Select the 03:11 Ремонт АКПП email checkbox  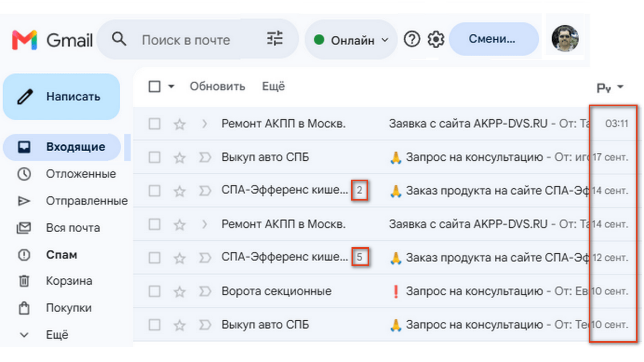155,124
